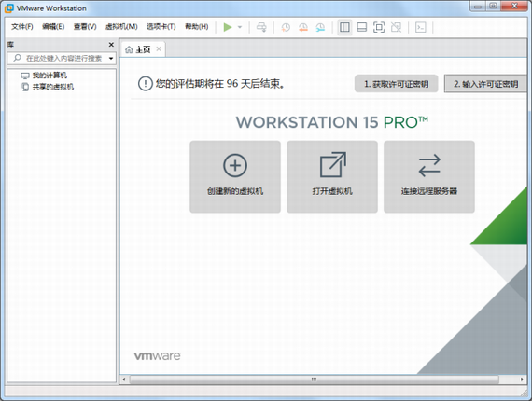532x401 pixels.
Task: Click the scroll right arrow of horizontal scrollbar
Action: 522,380
